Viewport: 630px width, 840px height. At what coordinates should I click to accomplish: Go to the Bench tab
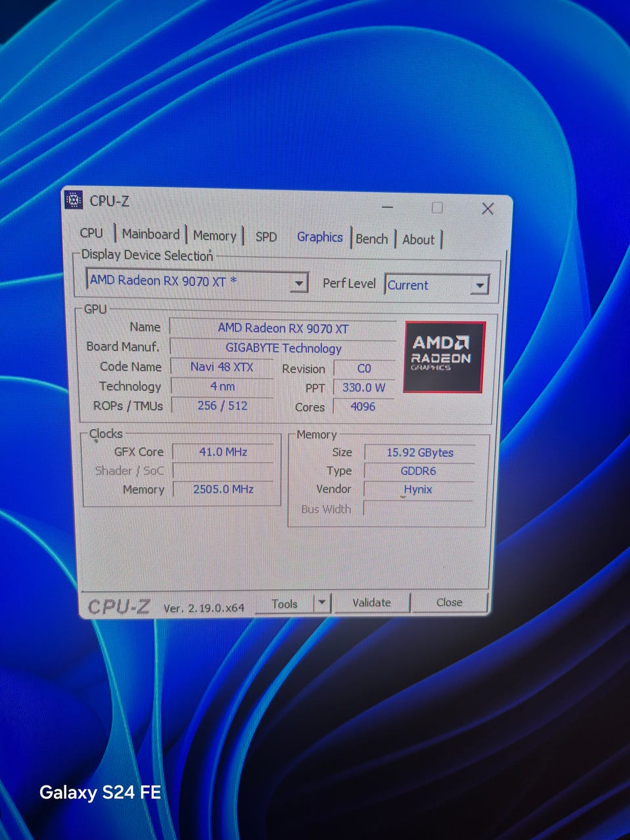coord(371,239)
